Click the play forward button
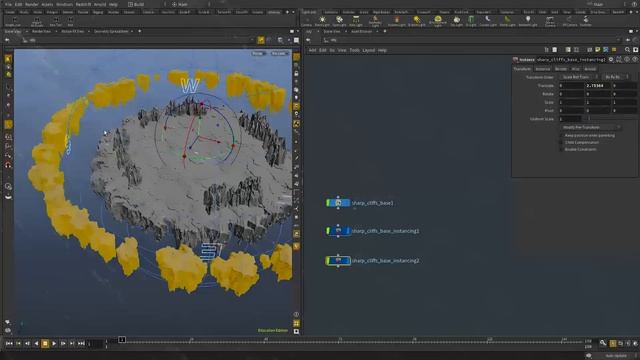 point(54,344)
